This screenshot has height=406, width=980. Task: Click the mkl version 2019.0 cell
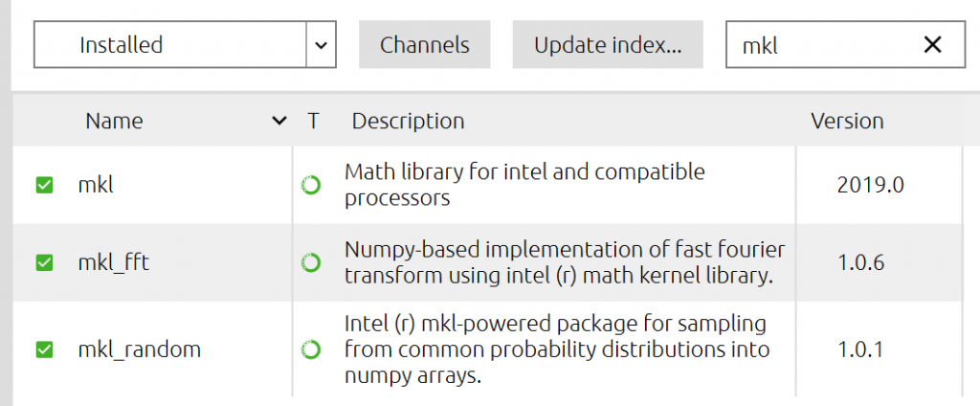[x=870, y=186]
